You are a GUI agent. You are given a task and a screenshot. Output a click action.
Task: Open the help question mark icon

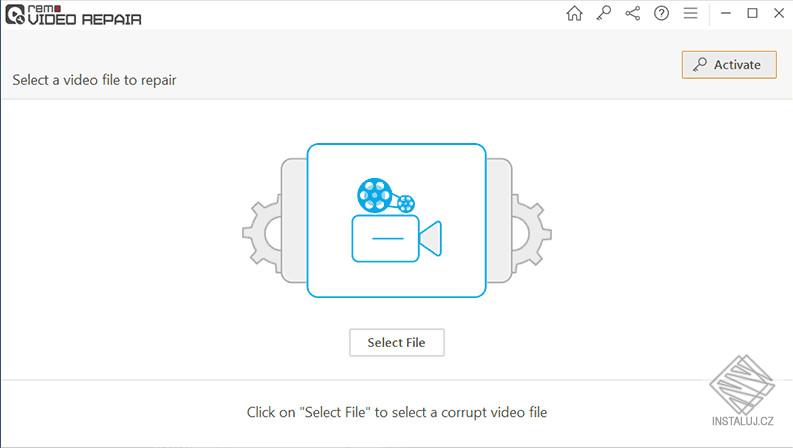661,14
